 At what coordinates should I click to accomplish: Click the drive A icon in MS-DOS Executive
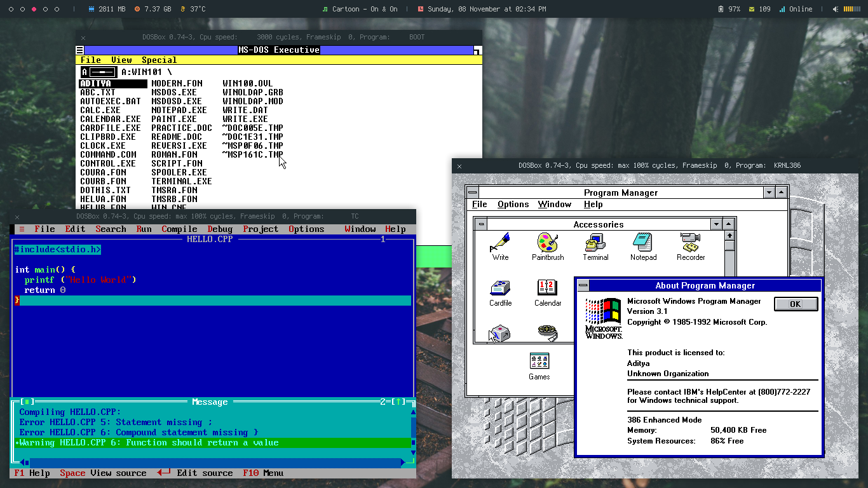coord(98,72)
